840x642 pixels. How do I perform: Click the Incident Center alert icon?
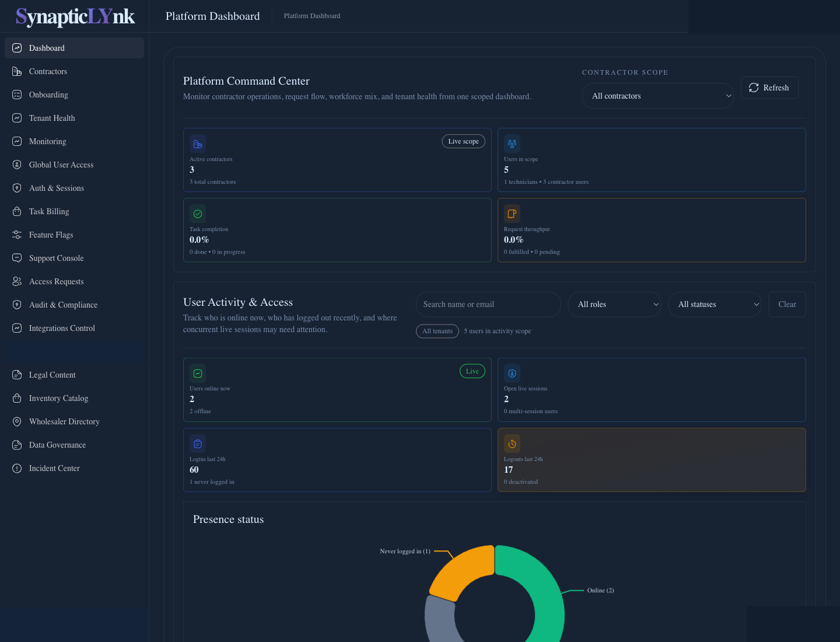(17, 468)
